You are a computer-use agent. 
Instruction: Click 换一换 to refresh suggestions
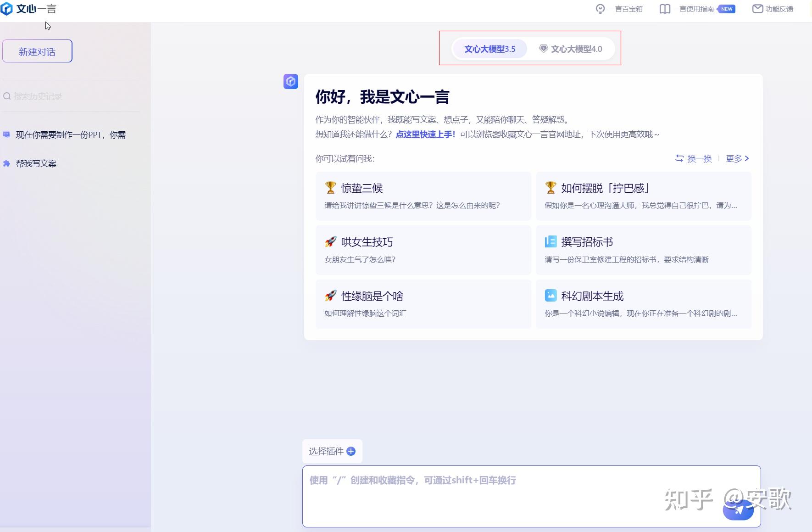pos(694,158)
